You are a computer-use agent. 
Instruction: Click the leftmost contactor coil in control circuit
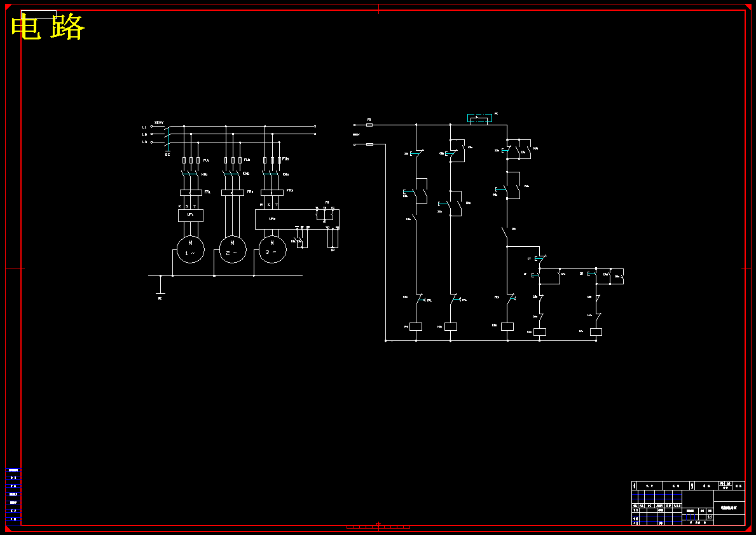click(416, 326)
